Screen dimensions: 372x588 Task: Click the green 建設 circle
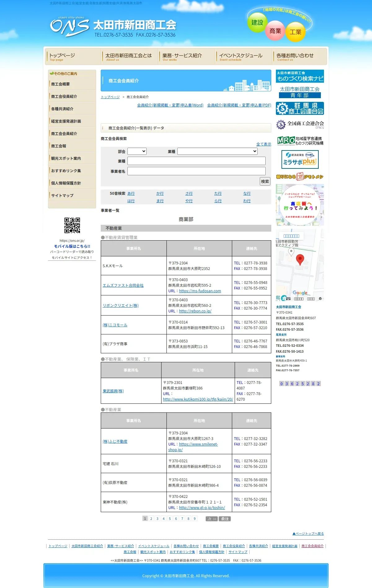pos(257,22)
